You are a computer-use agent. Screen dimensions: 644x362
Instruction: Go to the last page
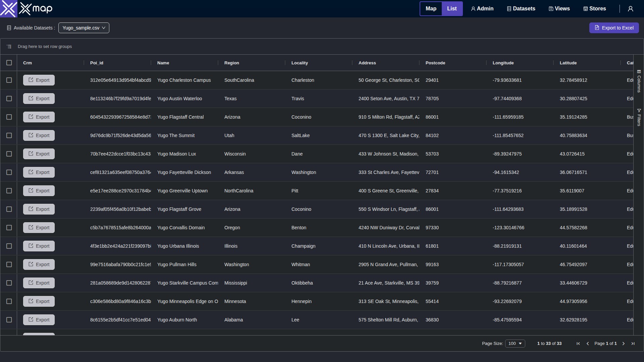click(x=633, y=344)
